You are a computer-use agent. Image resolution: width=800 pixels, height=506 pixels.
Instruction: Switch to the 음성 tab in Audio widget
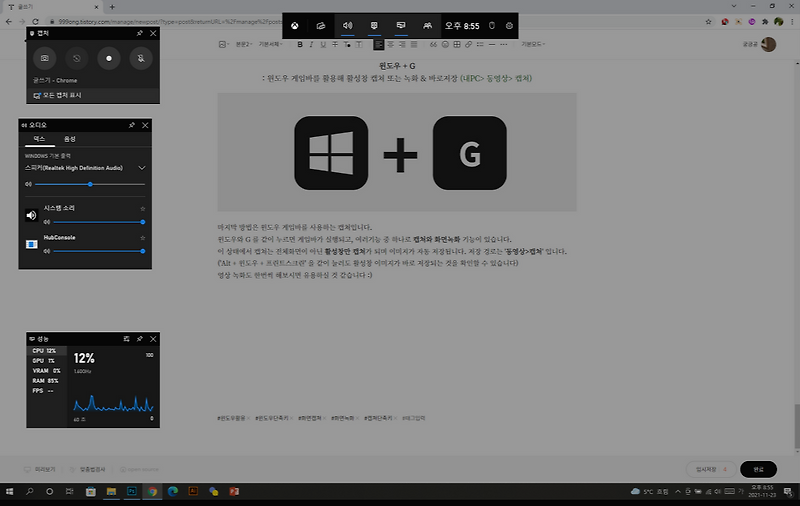click(69, 139)
